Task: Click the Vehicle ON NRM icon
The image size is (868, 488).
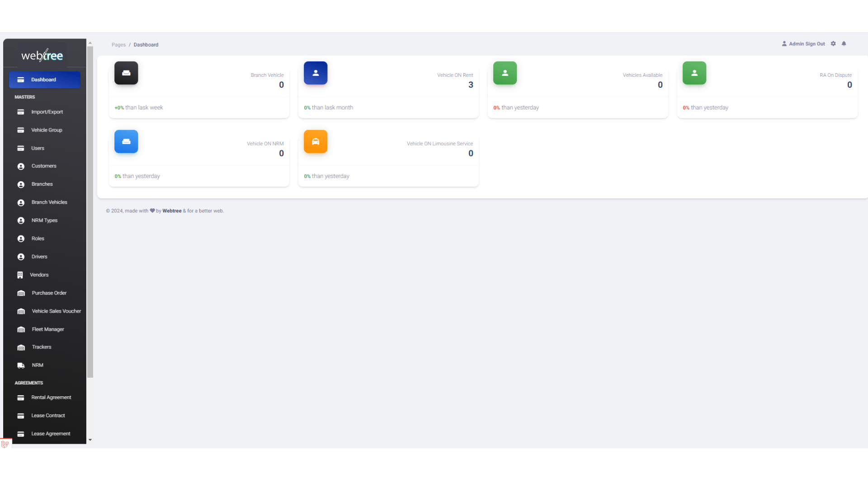Action: [x=126, y=141]
